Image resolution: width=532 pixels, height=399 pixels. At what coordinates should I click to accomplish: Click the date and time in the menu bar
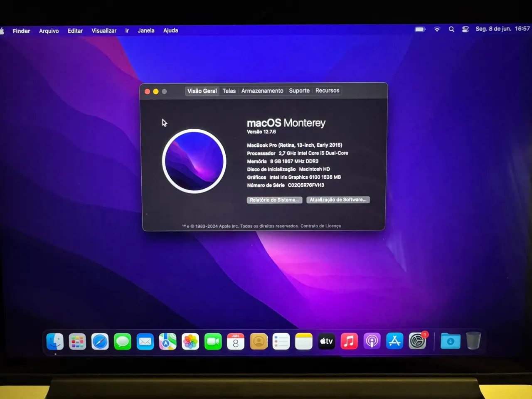point(502,29)
